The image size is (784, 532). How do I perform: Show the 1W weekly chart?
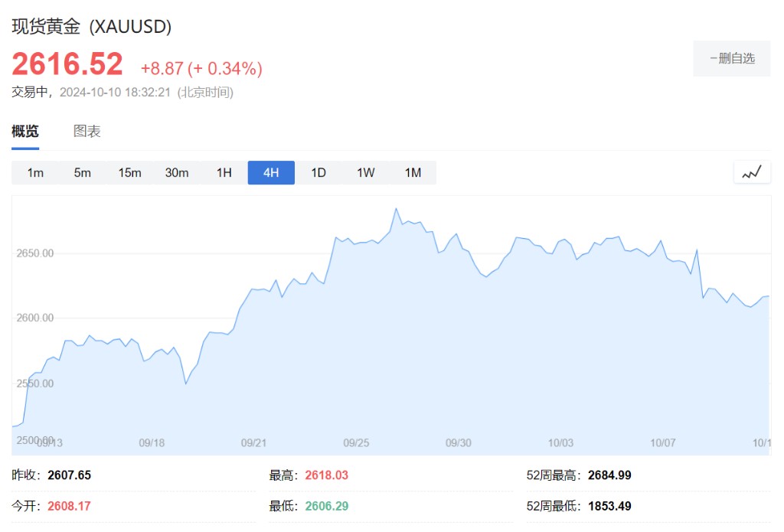click(366, 173)
